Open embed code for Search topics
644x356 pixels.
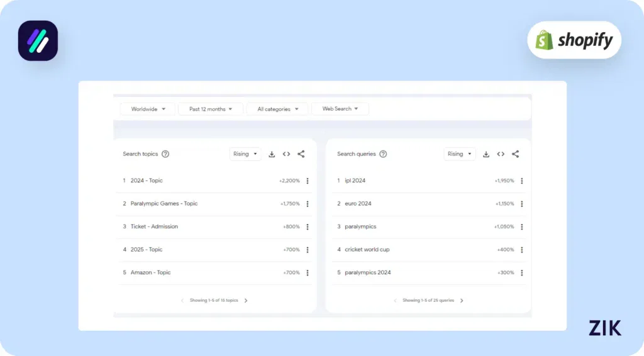pyautogui.click(x=286, y=154)
